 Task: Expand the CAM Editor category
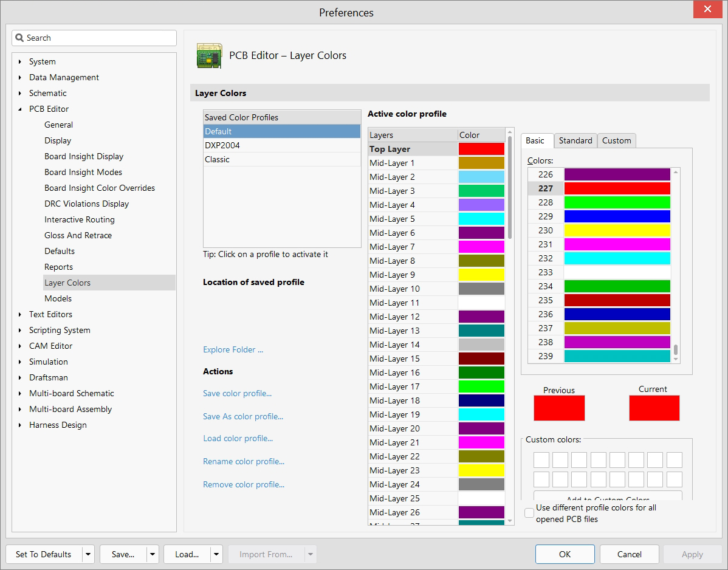(x=19, y=346)
